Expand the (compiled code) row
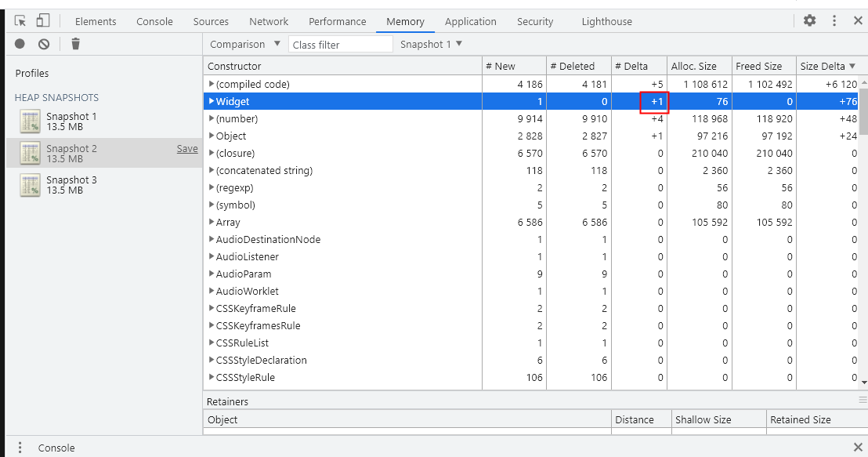The height and width of the screenshot is (457, 868). (212, 84)
